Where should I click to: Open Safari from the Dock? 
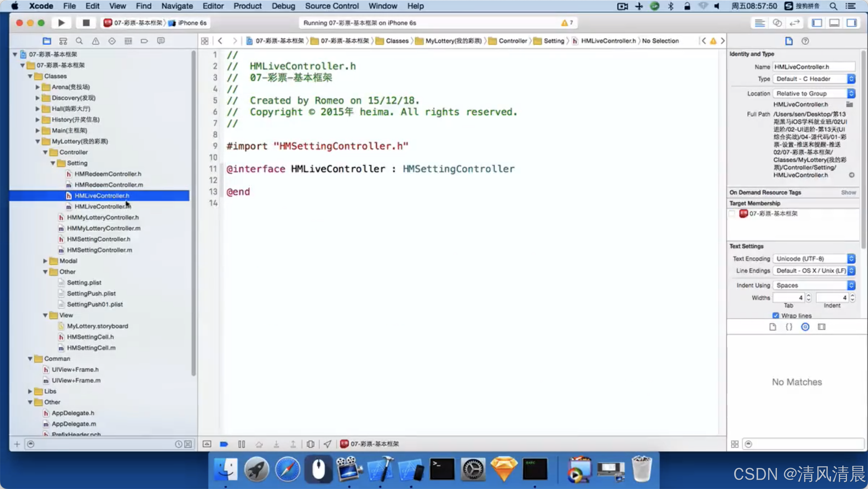pyautogui.click(x=288, y=470)
